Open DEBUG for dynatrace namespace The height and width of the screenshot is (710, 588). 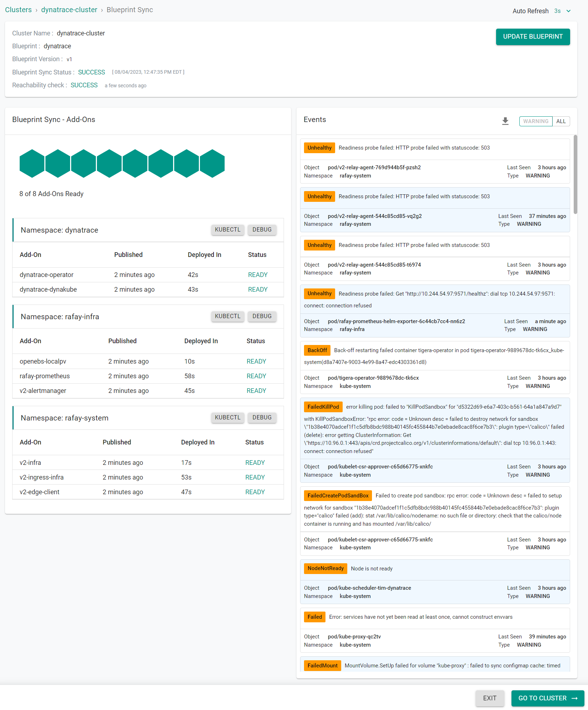pyautogui.click(x=262, y=230)
